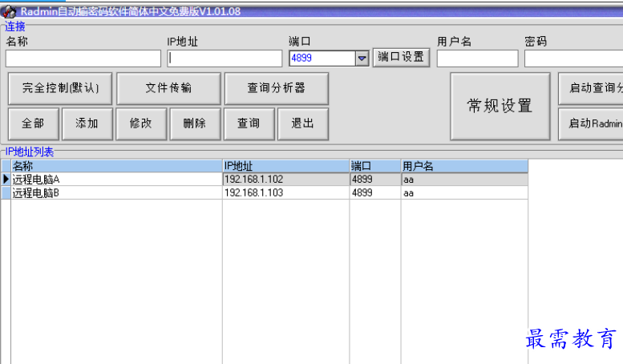Screen dimensions: 623x364
Task: Click username cell aa for 远程电脑B
Action: click(464, 193)
